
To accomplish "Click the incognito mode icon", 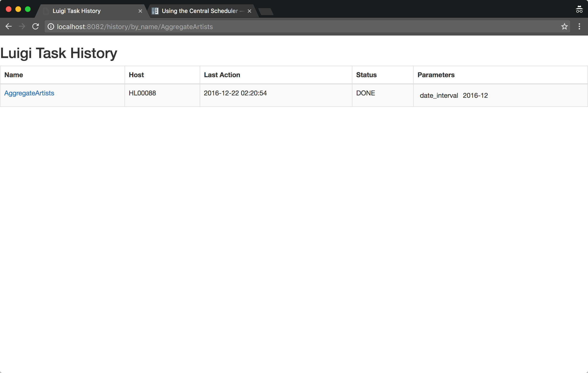I will pos(579,9).
